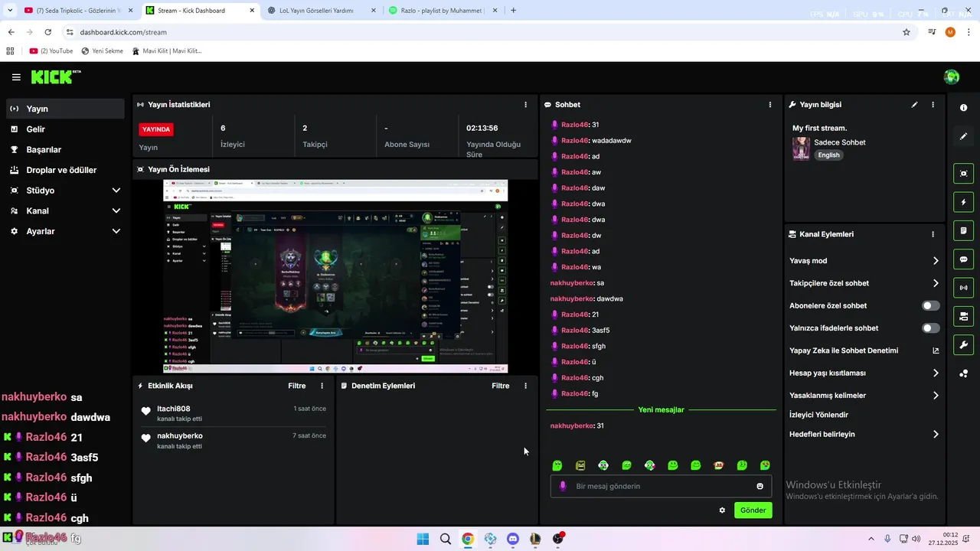Click İzleyici Yönlendir action
The image size is (980, 551).
point(818,415)
